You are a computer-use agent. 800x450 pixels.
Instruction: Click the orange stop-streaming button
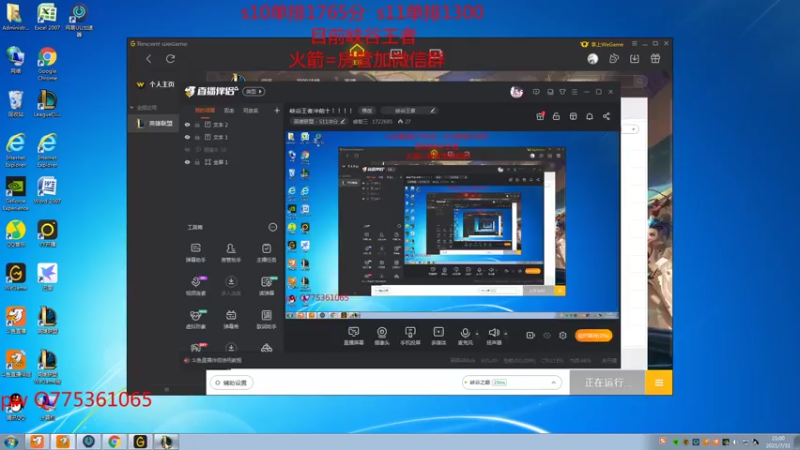point(593,335)
